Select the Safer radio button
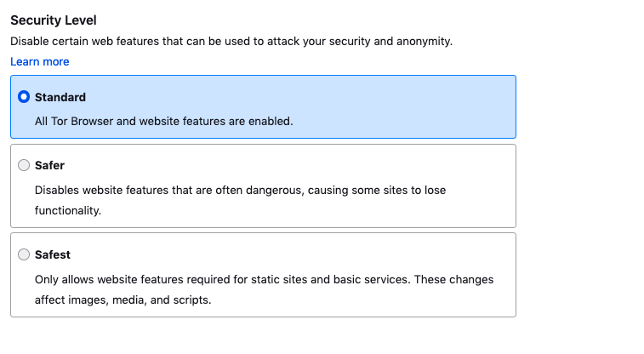The width and height of the screenshot is (644, 354). (x=24, y=166)
